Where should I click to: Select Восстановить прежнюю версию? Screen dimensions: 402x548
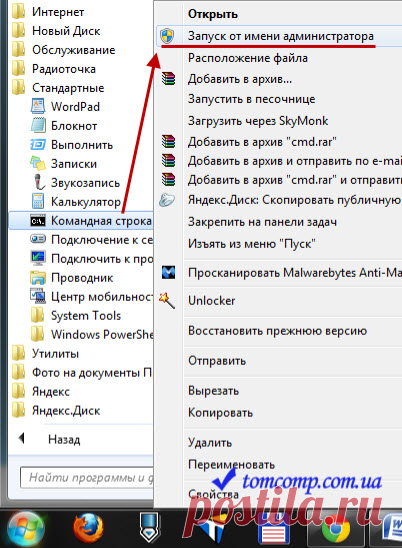pyautogui.click(x=278, y=330)
